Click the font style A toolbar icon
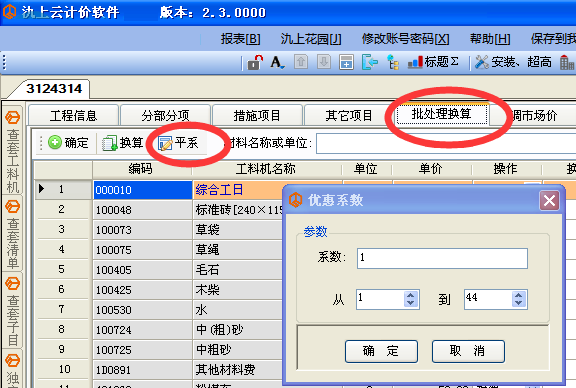Viewport: 576px width, 388px height. [277, 62]
